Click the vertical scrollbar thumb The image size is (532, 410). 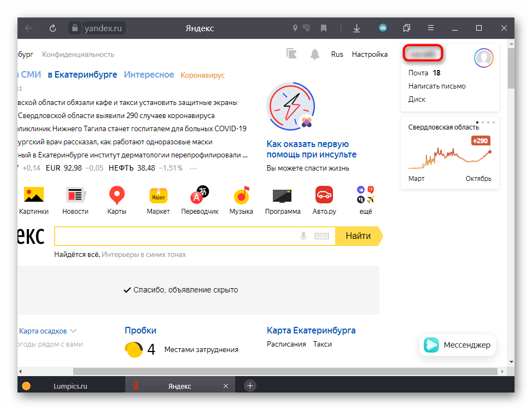click(x=511, y=68)
